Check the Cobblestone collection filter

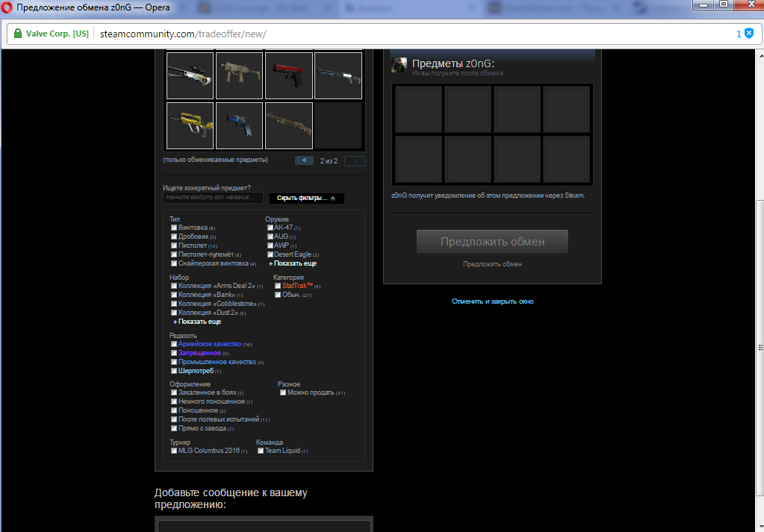coord(173,304)
